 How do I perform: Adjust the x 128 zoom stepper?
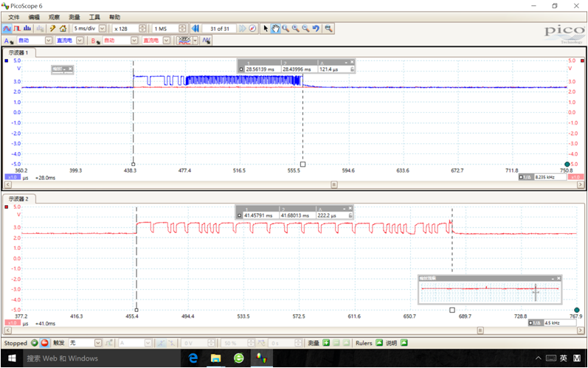(142, 29)
